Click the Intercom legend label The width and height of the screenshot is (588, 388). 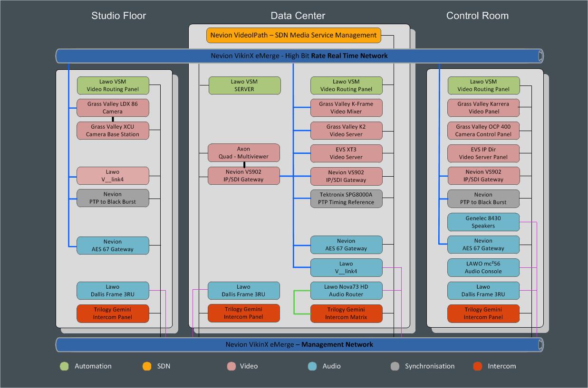tap(502, 366)
